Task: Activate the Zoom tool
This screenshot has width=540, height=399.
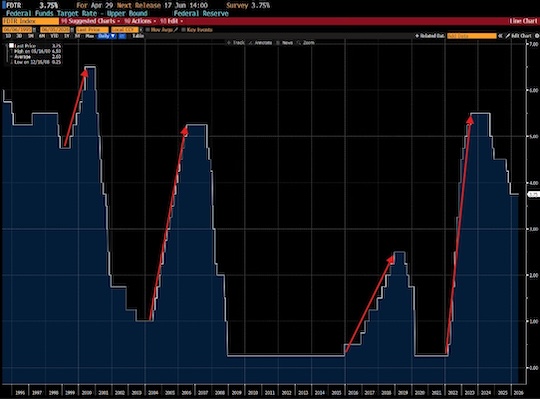Action: coord(306,43)
